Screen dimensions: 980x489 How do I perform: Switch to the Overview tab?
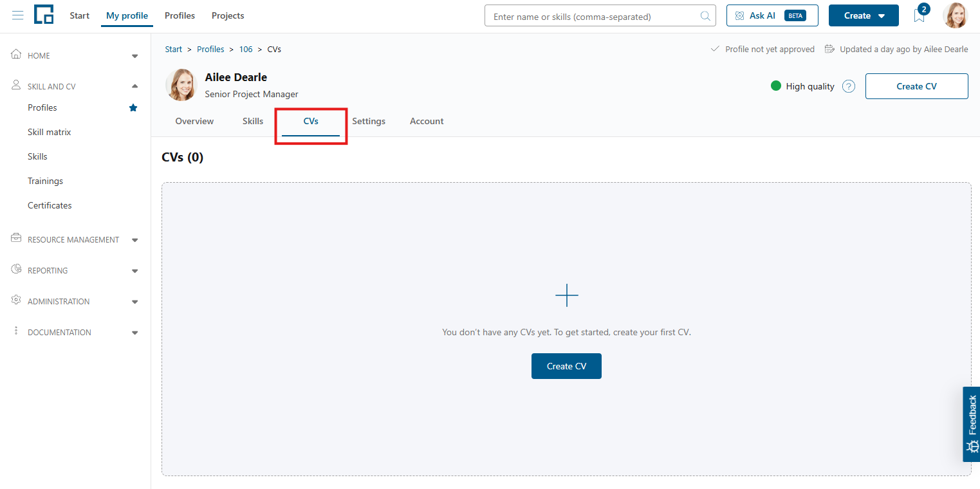[x=194, y=121]
